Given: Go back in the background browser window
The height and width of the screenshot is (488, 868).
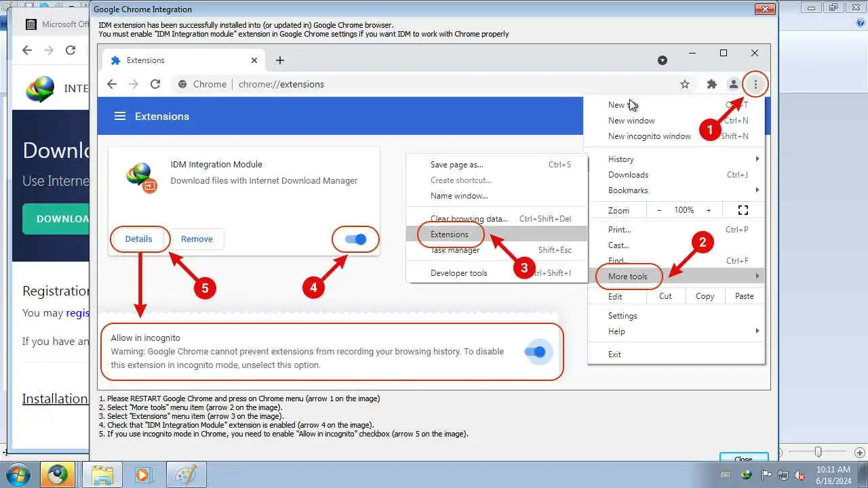Looking at the screenshot, I should (x=27, y=50).
